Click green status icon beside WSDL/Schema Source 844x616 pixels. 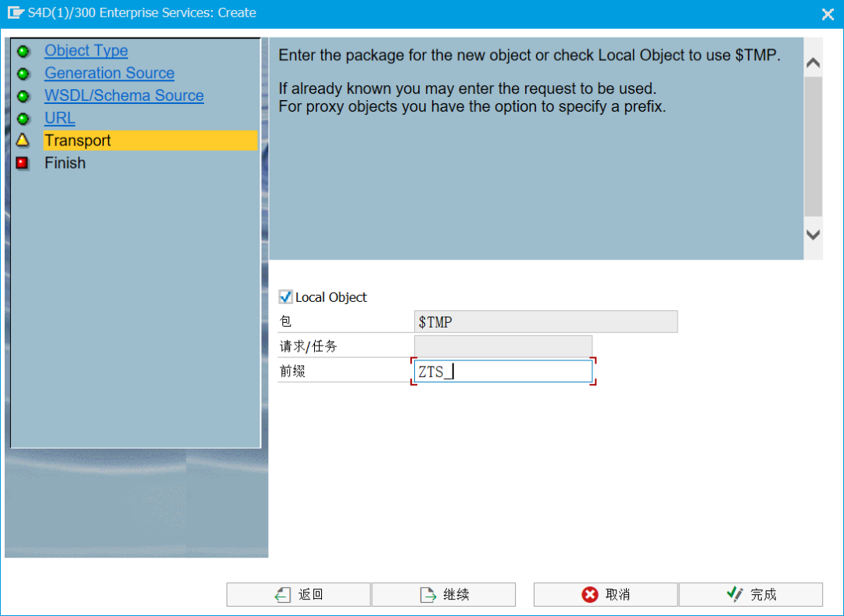click(23, 96)
